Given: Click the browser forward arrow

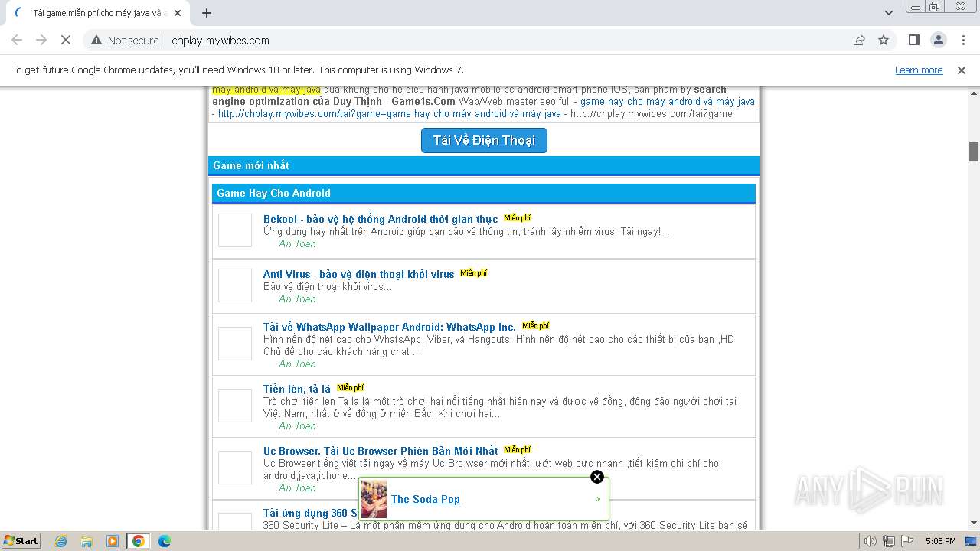Looking at the screenshot, I should point(41,41).
